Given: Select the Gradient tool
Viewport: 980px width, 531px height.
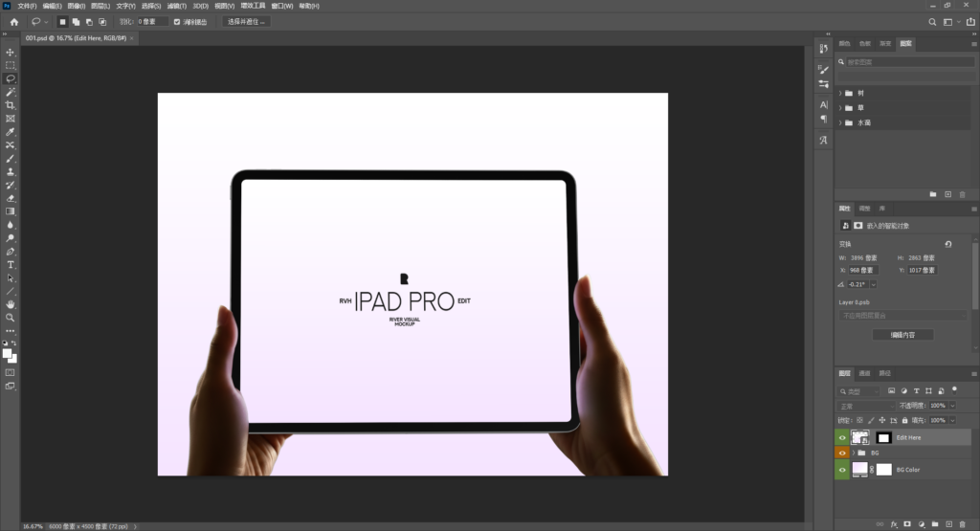Looking at the screenshot, I should coord(10,211).
